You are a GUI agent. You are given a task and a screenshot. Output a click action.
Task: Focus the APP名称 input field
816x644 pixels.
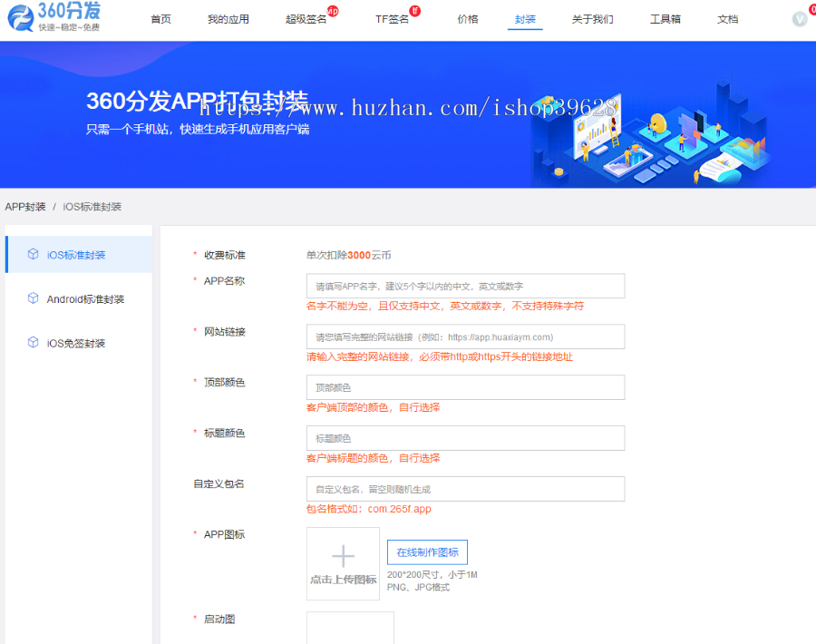[x=465, y=286]
